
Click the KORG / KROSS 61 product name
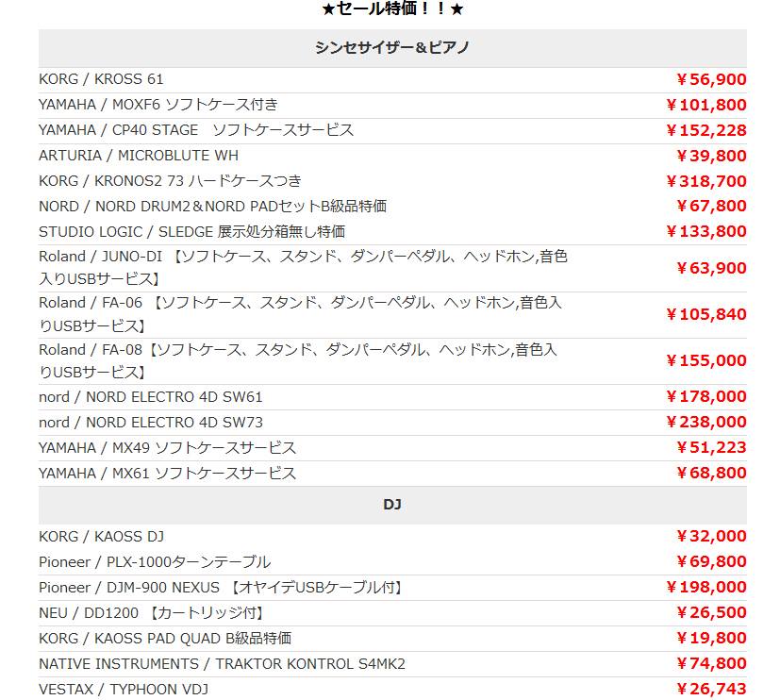click(x=101, y=79)
